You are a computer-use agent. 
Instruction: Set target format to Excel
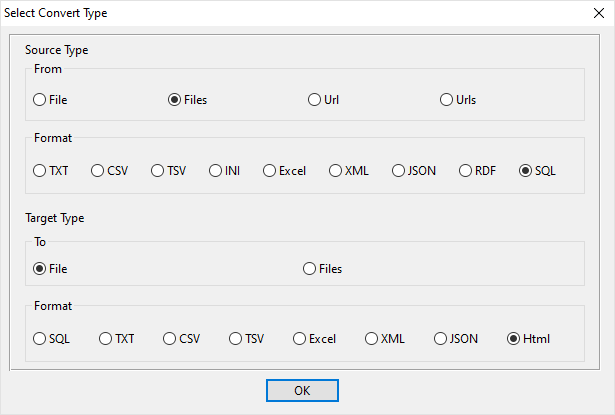(x=300, y=339)
